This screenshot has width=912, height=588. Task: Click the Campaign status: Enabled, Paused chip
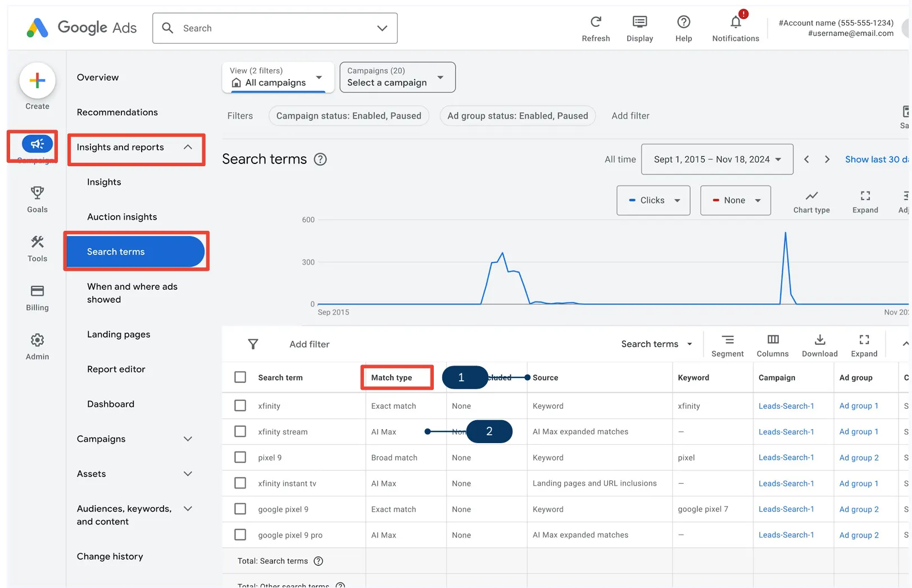(x=349, y=116)
